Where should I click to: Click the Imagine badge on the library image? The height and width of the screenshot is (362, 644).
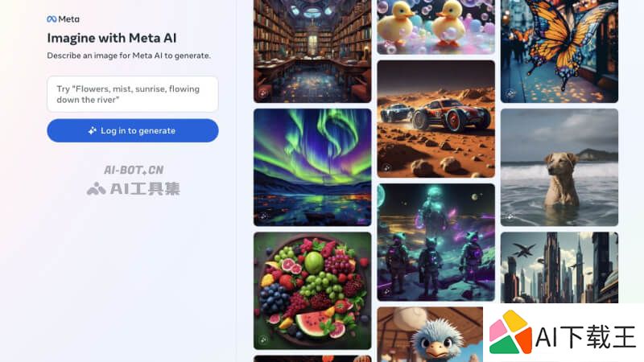click(x=264, y=93)
